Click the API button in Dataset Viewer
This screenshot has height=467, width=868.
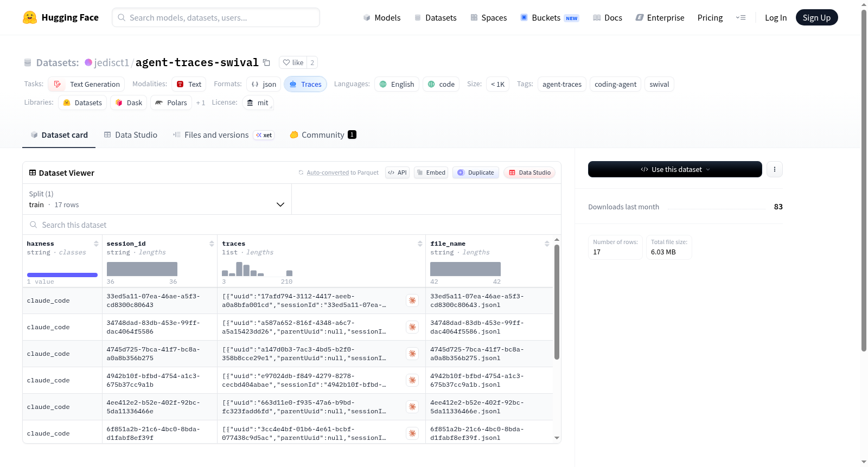397,172
